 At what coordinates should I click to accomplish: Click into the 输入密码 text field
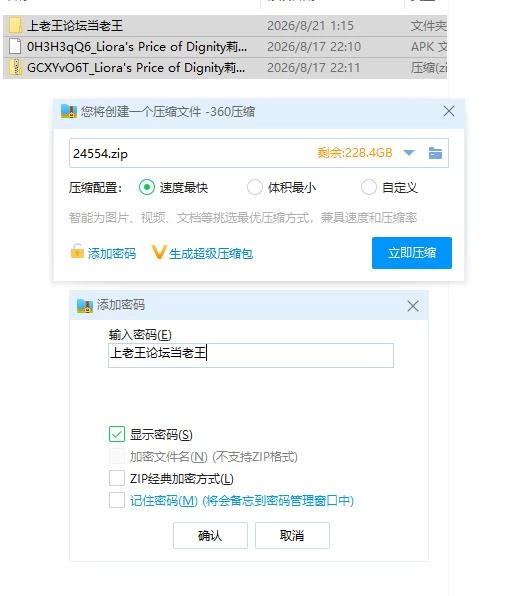pos(251,355)
